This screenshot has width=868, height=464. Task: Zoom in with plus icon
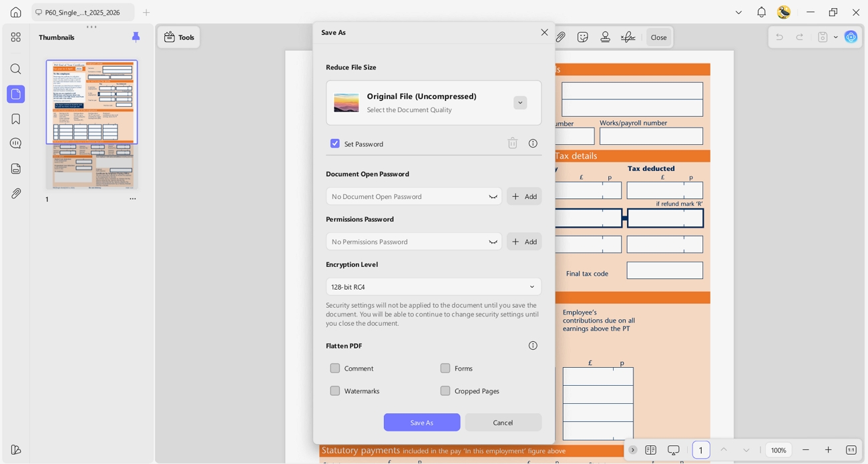[x=828, y=450]
